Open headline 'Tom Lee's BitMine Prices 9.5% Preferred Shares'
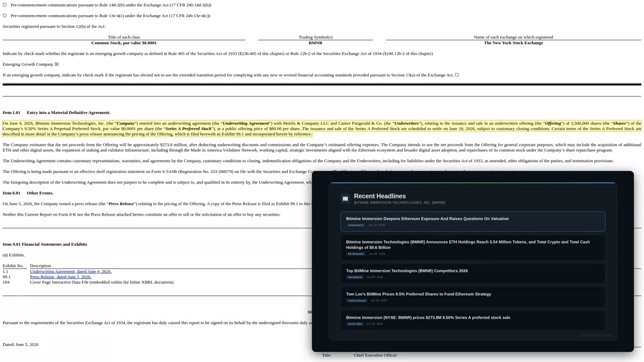644x362 pixels. [x=473, y=297]
